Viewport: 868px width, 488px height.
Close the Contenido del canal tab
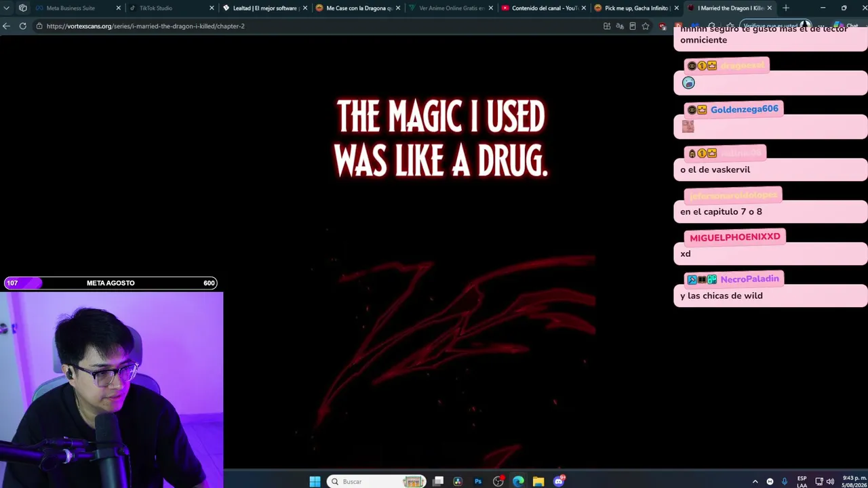tap(583, 8)
